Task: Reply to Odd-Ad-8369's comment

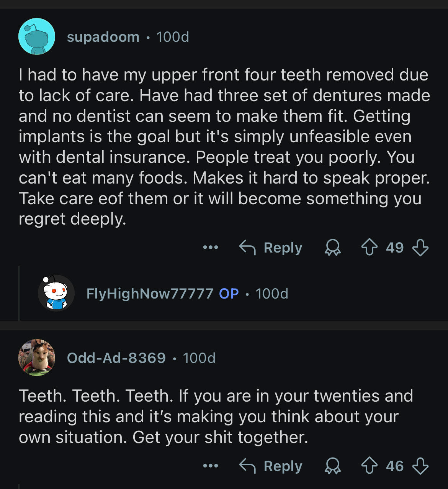Action: pyautogui.click(x=271, y=466)
